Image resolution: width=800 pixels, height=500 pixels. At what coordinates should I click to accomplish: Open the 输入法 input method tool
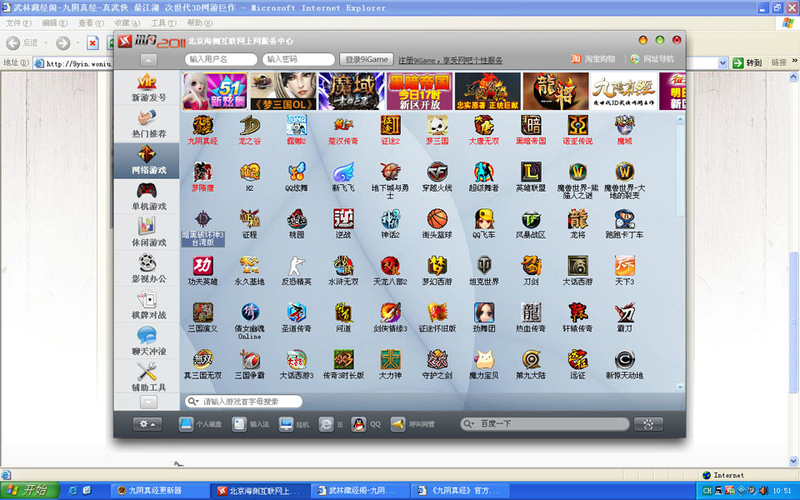(x=251, y=424)
